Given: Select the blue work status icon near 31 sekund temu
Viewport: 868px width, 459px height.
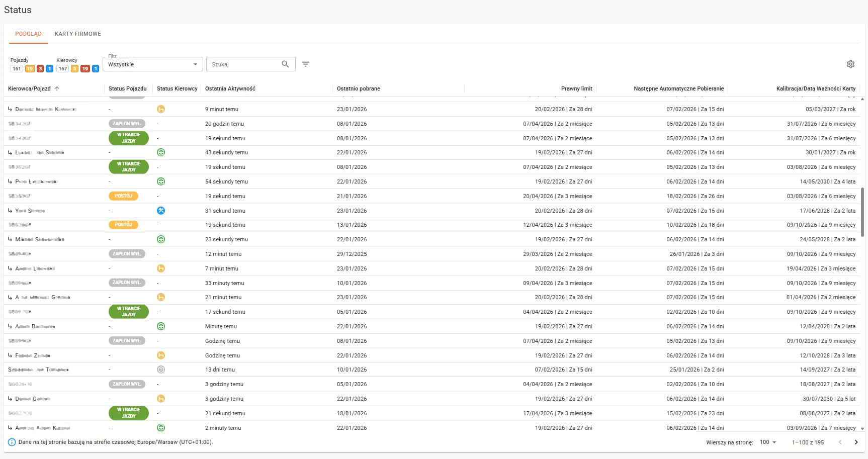Looking at the screenshot, I should point(161,210).
